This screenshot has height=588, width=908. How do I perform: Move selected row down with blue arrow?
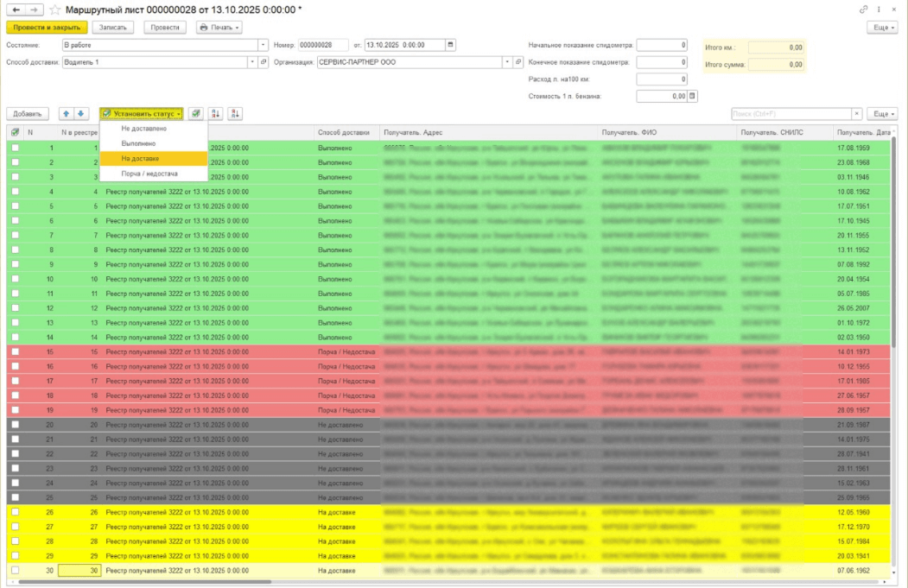80,113
